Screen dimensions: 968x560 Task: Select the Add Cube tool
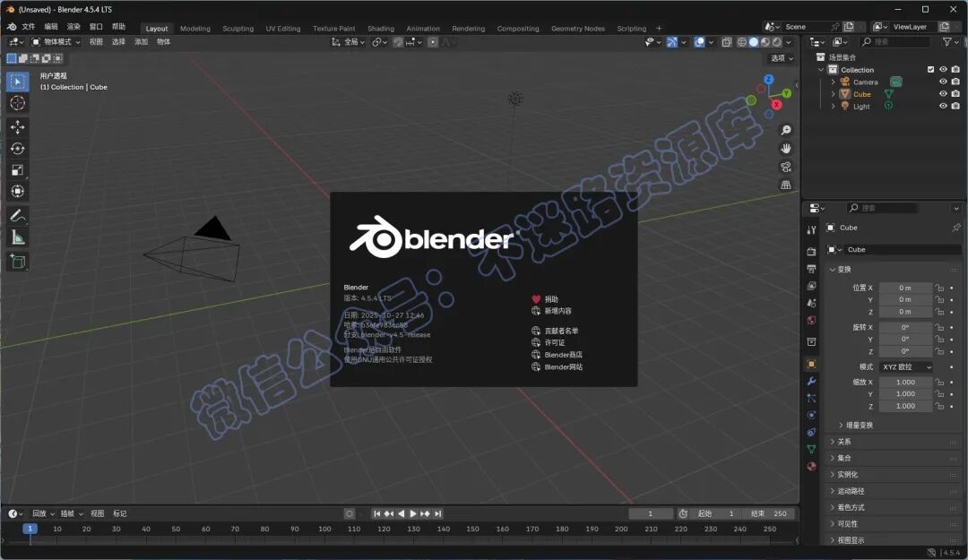(x=17, y=262)
